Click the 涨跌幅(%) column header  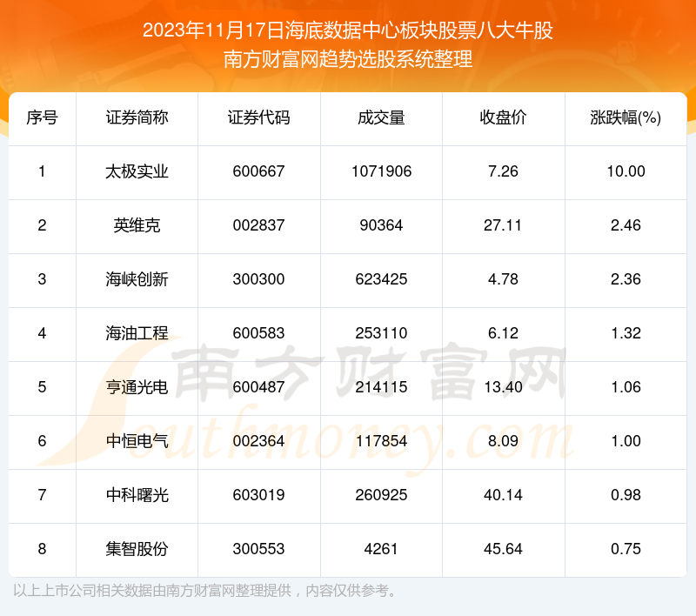coord(626,118)
